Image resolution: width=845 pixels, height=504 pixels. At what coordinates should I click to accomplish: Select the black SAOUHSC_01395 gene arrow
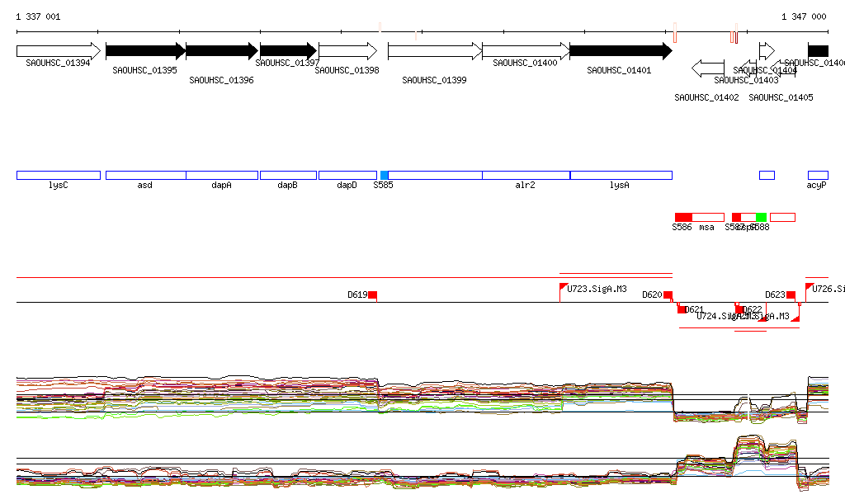(145, 51)
